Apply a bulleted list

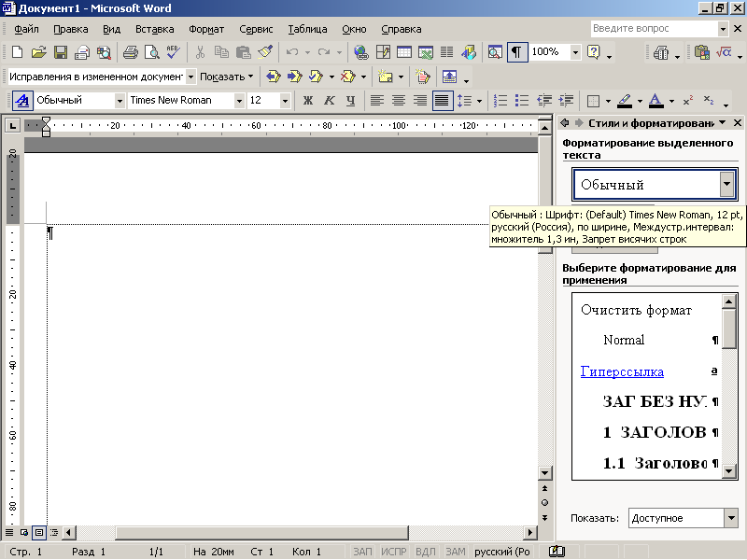coord(522,101)
